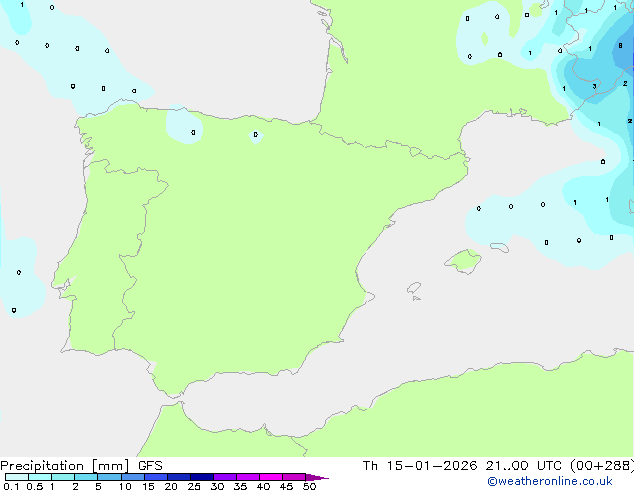Select the 1 to 2 mm legend color
634x490 pixels.
click(63, 477)
